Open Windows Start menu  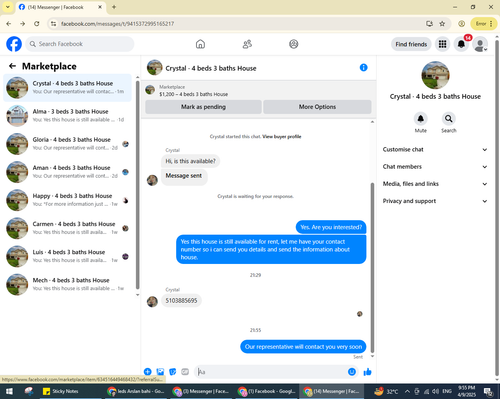[9, 391]
